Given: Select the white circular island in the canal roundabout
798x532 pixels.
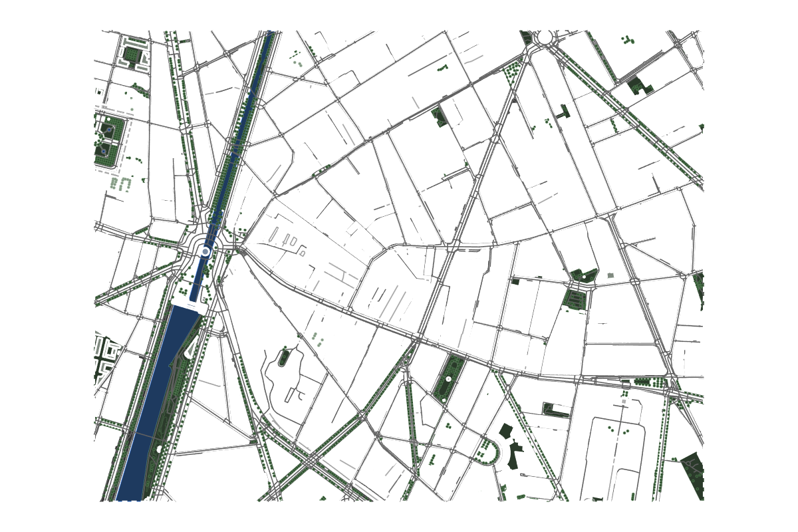Looking at the screenshot, I should [x=205, y=252].
